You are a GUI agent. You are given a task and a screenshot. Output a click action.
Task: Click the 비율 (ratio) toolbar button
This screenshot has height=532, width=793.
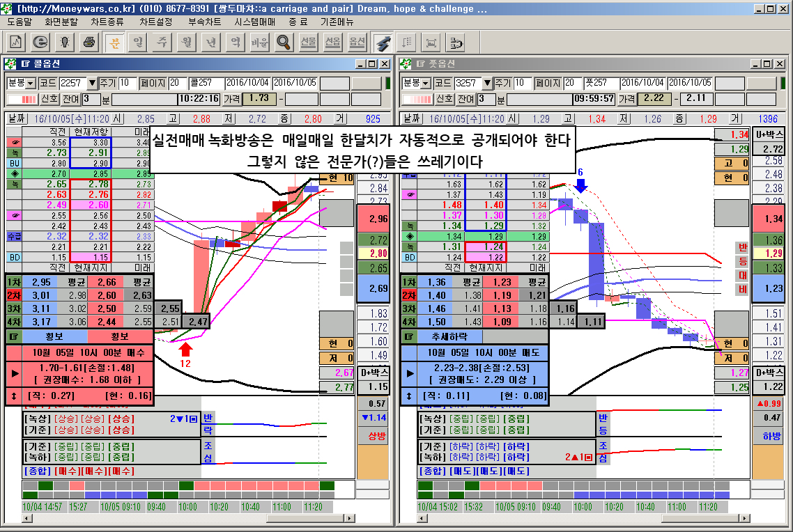click(x=259, y=42)
